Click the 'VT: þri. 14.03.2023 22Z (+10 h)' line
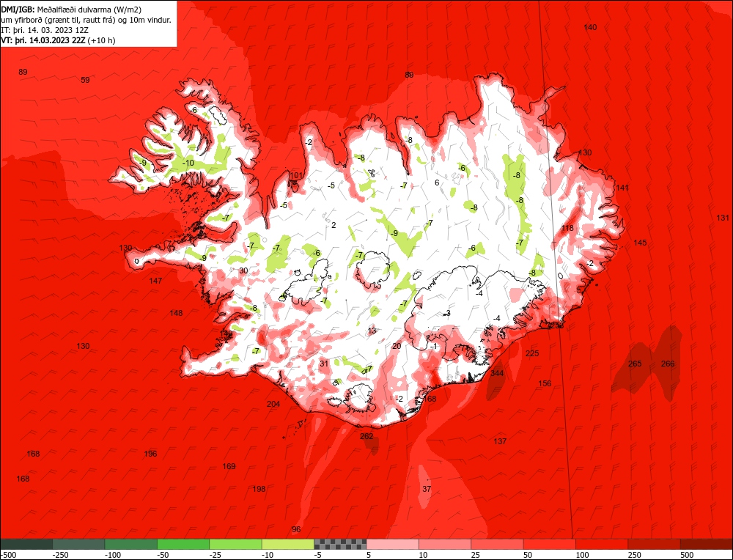This screenshot has width=733, height=560. point(58,40)
